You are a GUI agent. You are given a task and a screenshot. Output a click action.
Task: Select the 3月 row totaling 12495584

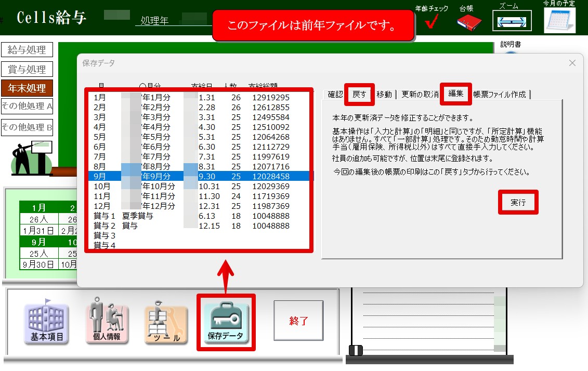pos(199,117)
